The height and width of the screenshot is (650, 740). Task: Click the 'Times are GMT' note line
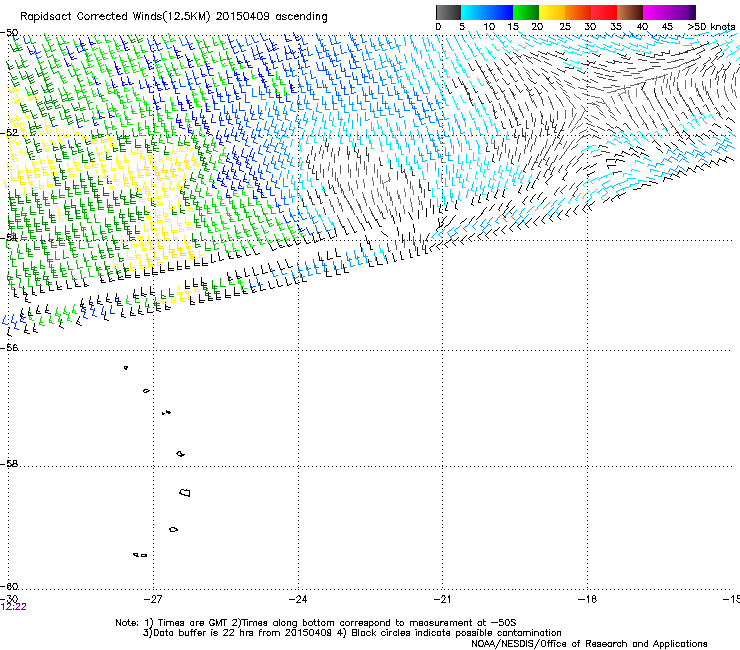pyautogui.click(x=316, y=623)
